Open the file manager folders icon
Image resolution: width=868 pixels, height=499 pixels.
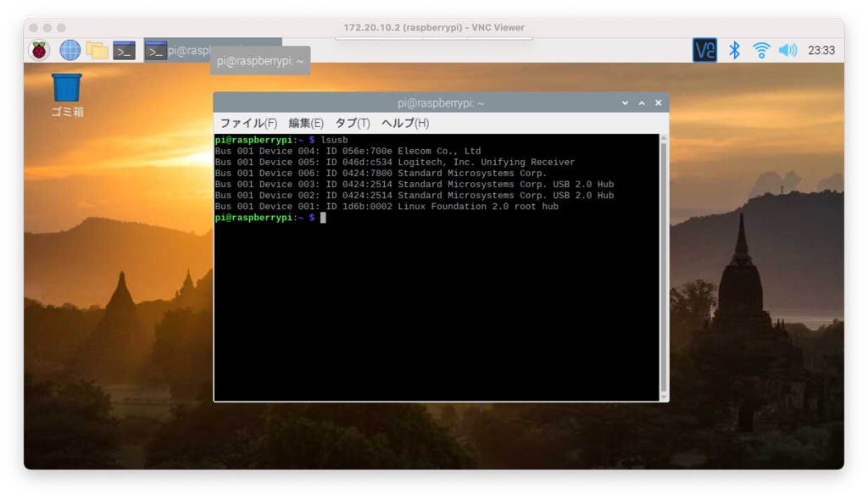coord(97,50)
